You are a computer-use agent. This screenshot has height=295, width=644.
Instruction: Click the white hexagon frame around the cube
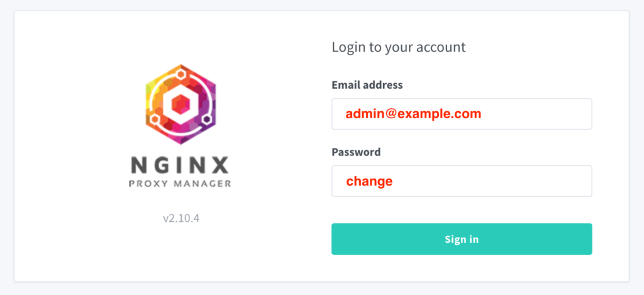click(180, 104)
